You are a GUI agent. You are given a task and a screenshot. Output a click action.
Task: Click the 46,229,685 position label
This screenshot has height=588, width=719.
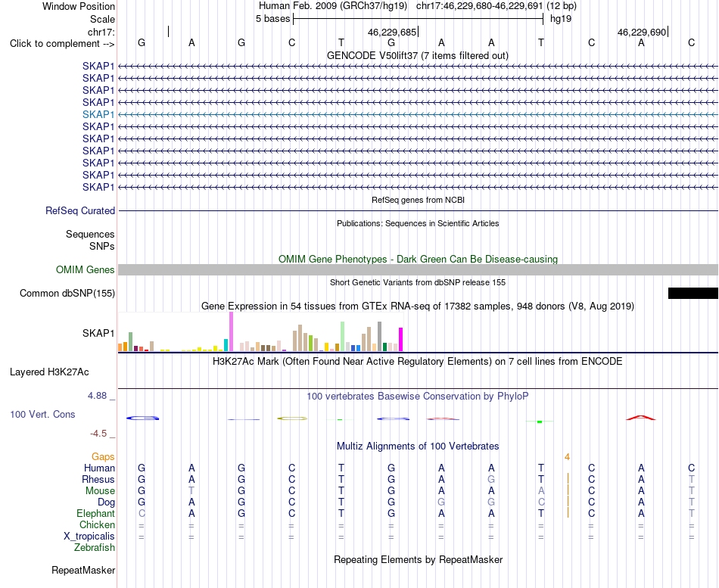[392, 32]
